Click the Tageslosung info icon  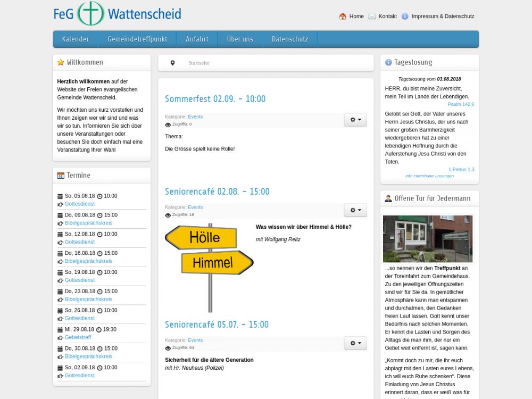click(388, 63)
